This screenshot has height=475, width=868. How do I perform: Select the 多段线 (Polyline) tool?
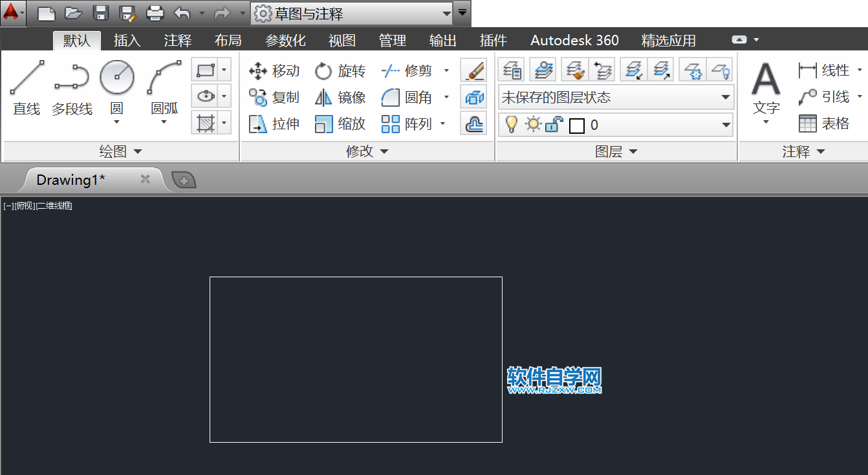pos(72,88)
